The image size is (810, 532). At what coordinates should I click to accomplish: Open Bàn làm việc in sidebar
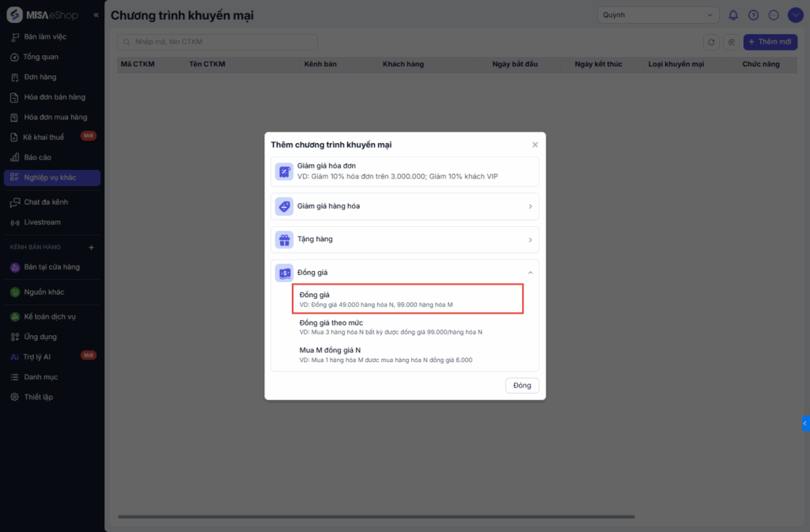point(51,36)
